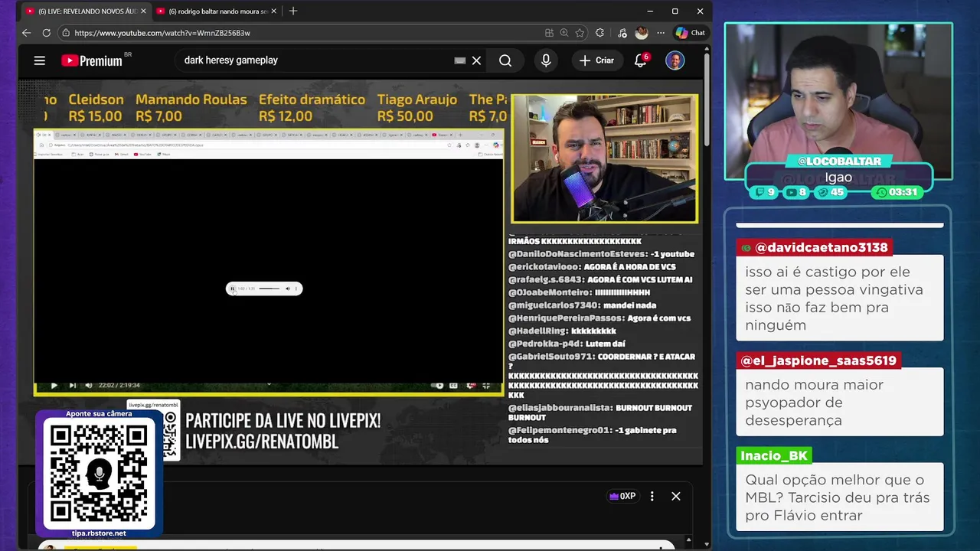980x551 pixels.
Task: Open the media control music note icon
Action: (622, 33)
